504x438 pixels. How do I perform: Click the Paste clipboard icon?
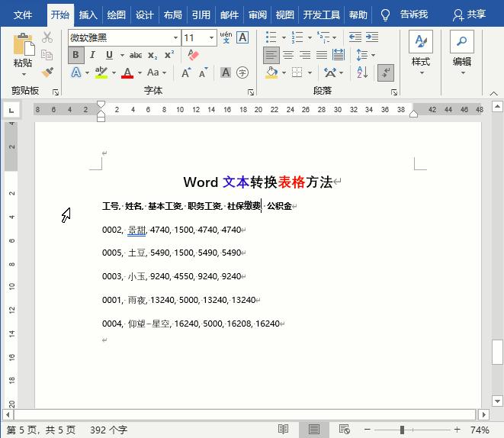(x=24, y=44)
